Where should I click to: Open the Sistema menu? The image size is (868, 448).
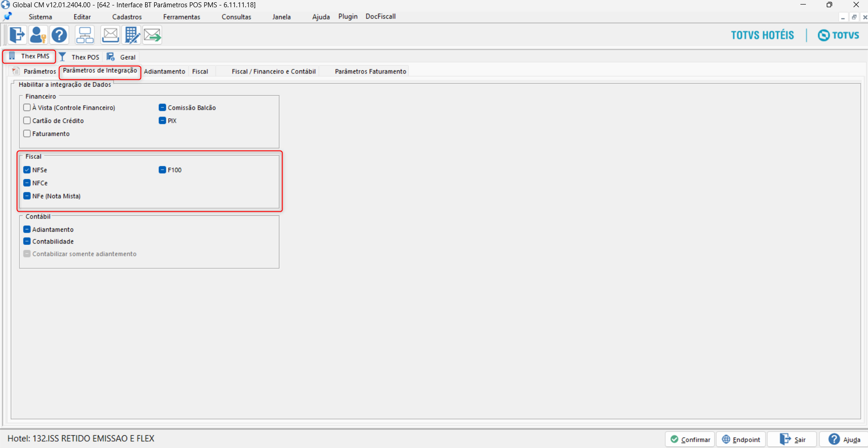[40, 16]
